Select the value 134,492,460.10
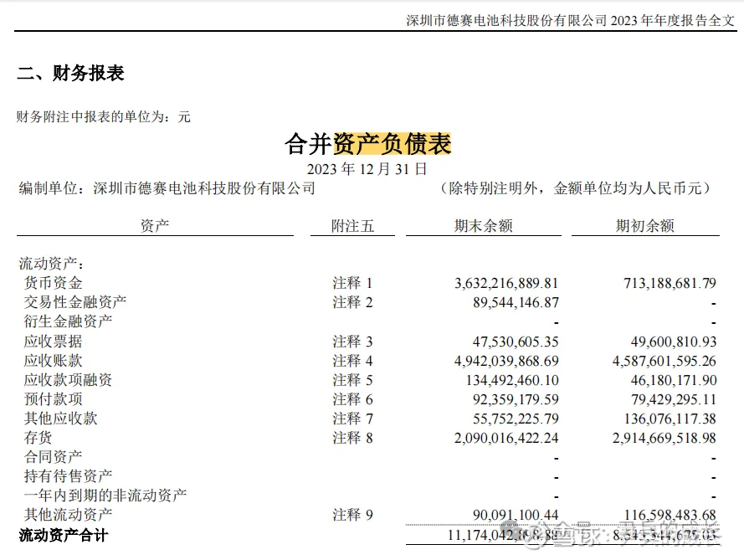Image resolution: width=744 pixels, height=560 pixels. 512,380
